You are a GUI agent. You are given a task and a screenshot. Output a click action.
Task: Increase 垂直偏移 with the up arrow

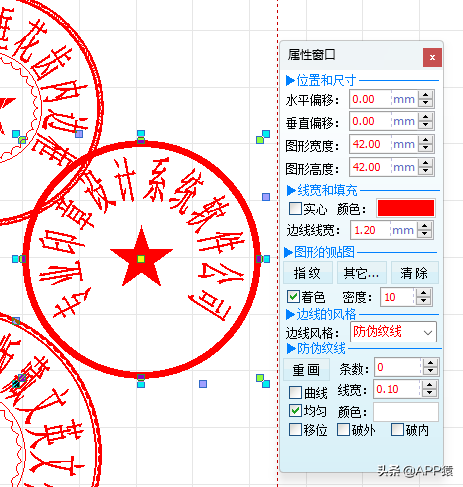click(426, 117)
